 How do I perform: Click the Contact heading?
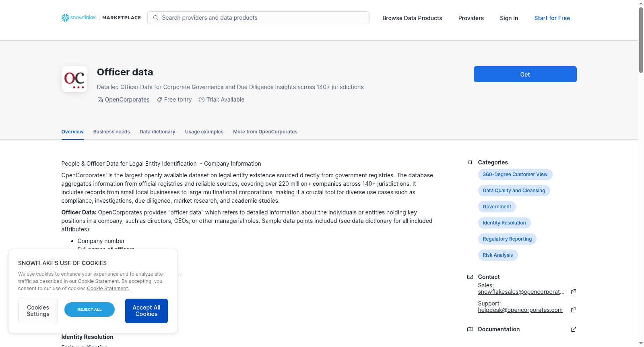pyautogui.click(x=489, y=277)
